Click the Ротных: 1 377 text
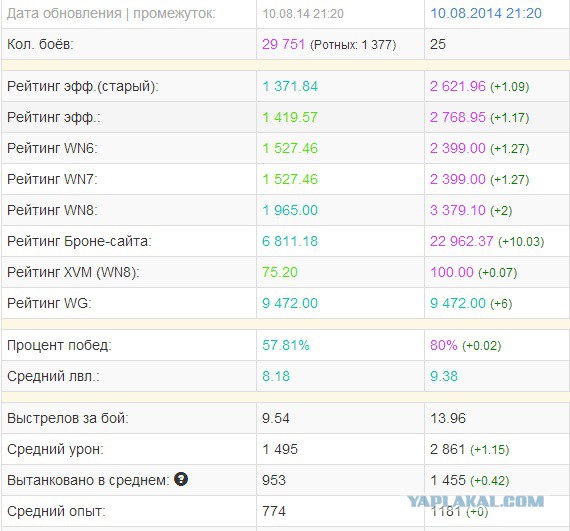The height and width of the screenshot is (531, 570). pos(353,45)
